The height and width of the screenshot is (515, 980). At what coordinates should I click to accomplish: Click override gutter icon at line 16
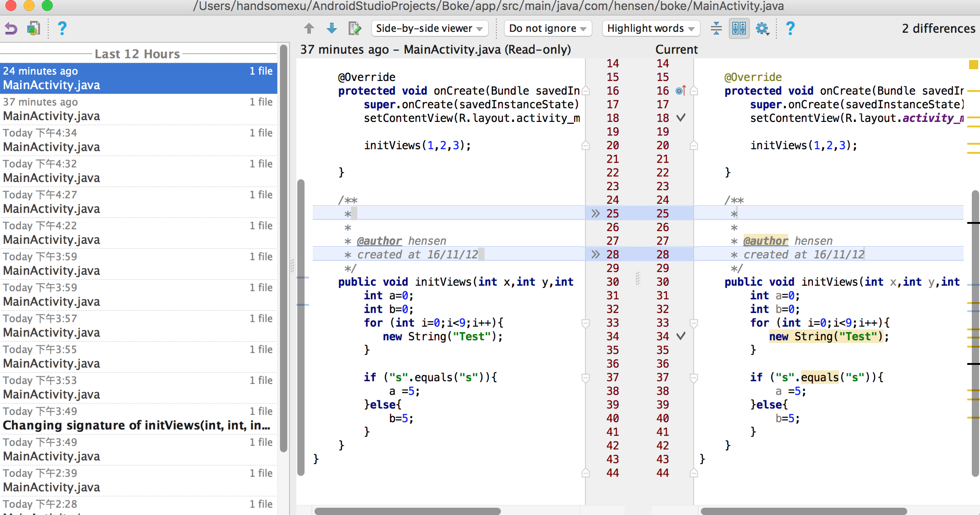click(x=680, y=91)
